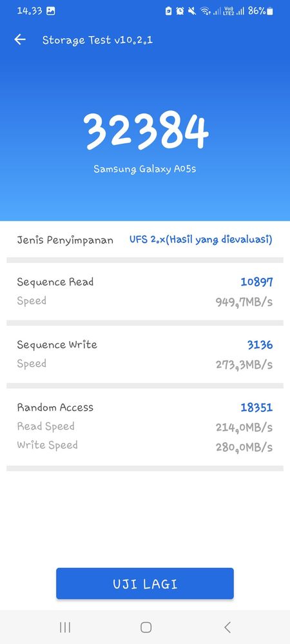This screenshot has width=290, height=644.
Task: Tap the battery saver status icon
Action: coord(168,11)
